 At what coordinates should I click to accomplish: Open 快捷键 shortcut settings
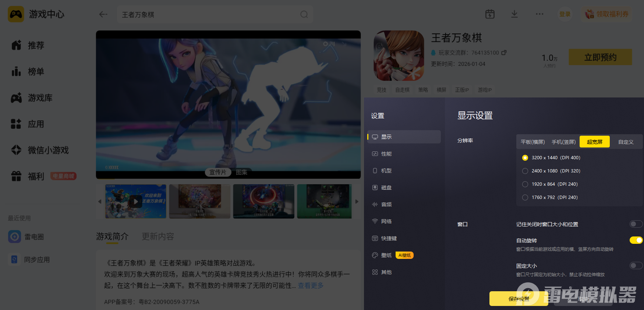click(x=404, y=238)
